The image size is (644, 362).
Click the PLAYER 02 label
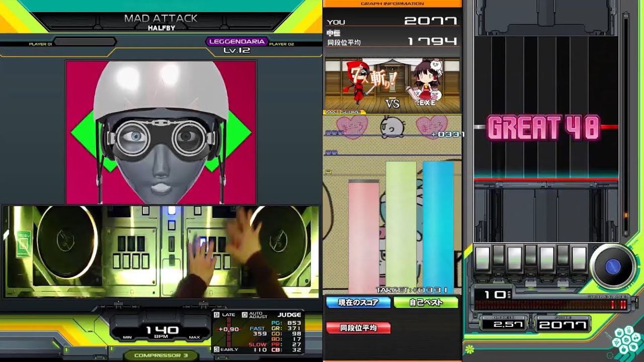click(282, 44)
